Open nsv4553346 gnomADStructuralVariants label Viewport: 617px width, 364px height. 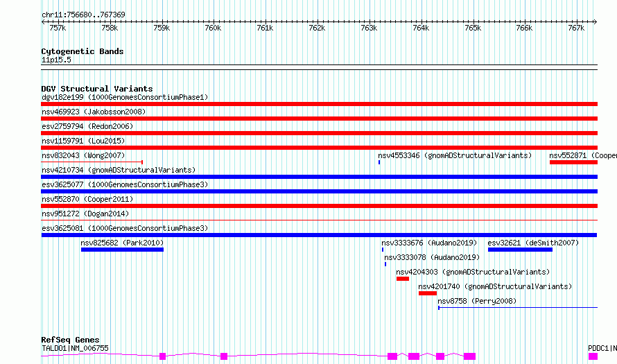pyautogui.click(x=455, y=155)
